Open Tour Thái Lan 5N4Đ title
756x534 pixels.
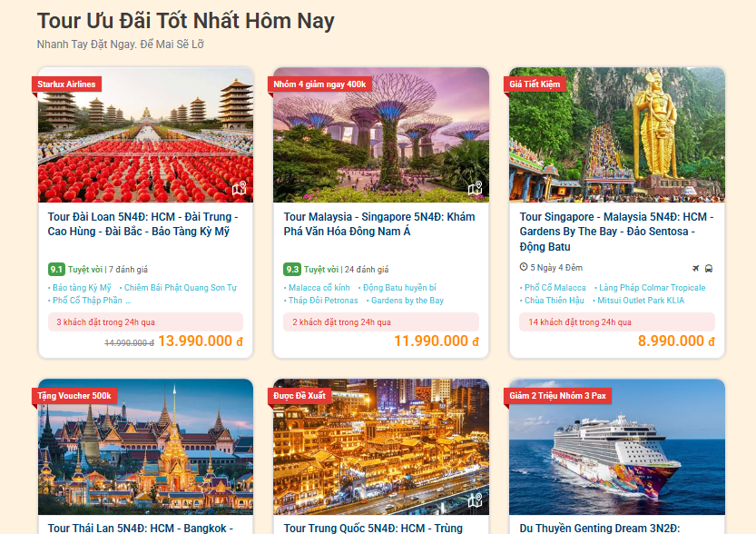pyautogui.click(x=141, y=529)
